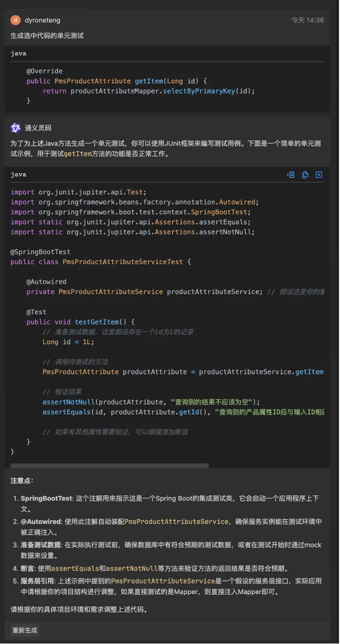Click the 今天 14:36 timestamp

(x=307, y=20)
